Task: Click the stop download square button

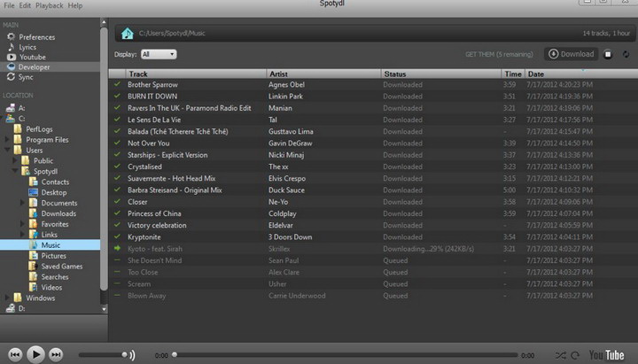Action: 608,54
